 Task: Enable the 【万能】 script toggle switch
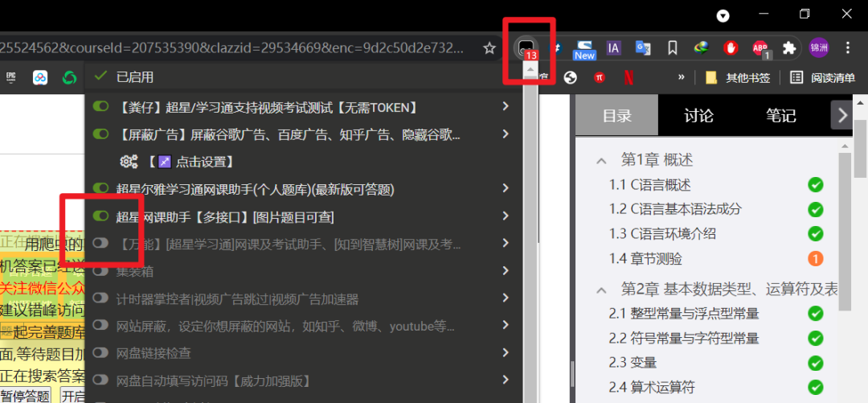(x=100, y=243)
